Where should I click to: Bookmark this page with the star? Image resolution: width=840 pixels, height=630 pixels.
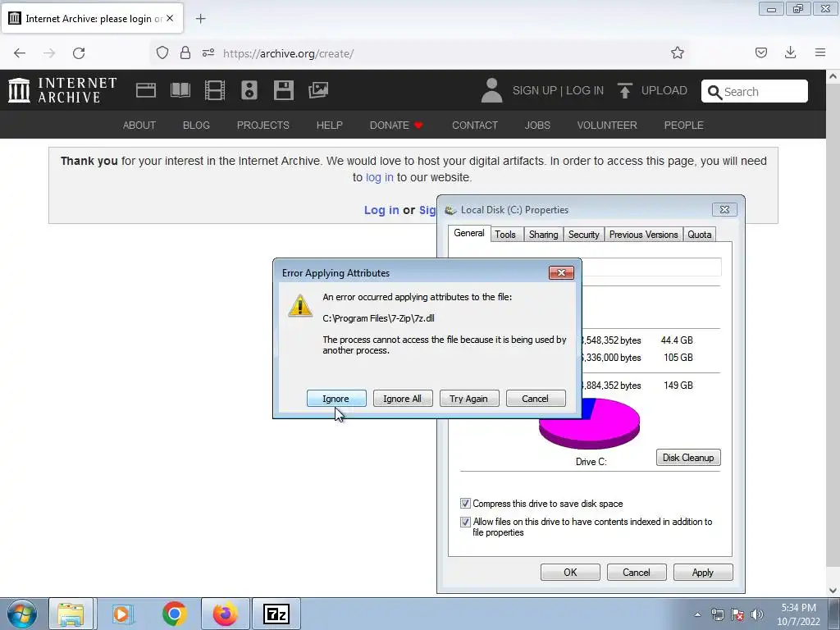point(677,52)
